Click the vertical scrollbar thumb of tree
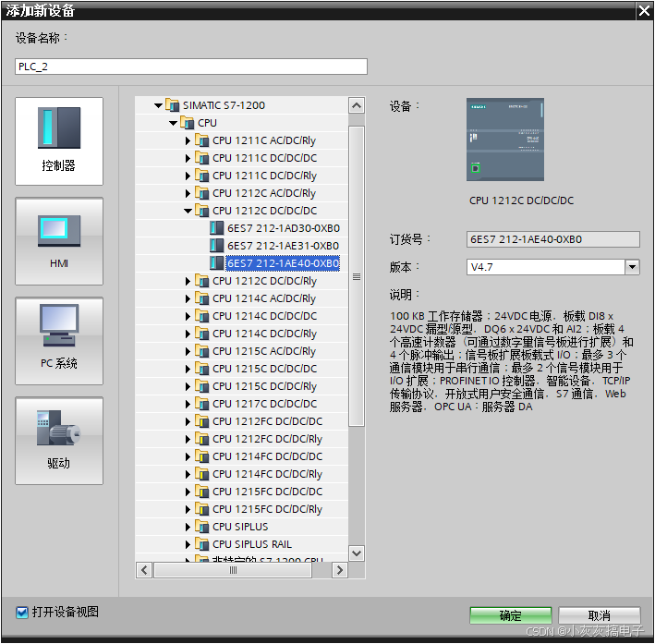This screenshot has height=644, width=655. (x=357, y=276)
